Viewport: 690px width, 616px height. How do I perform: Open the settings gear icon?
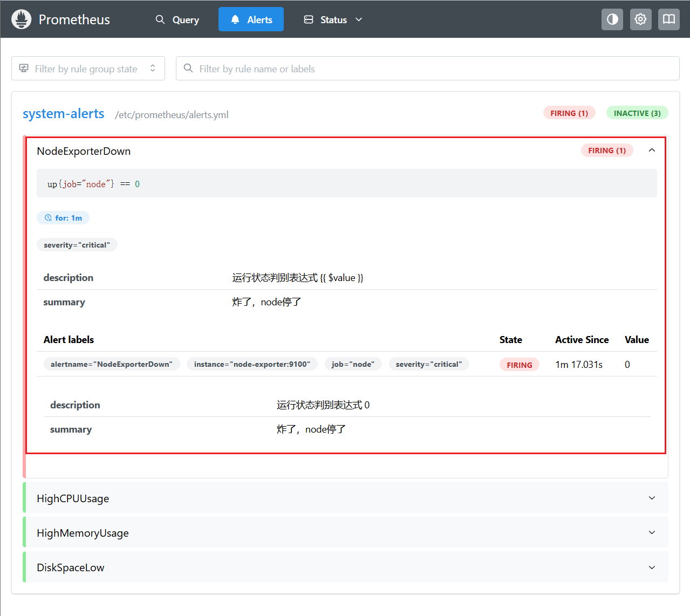click(640, 19)
